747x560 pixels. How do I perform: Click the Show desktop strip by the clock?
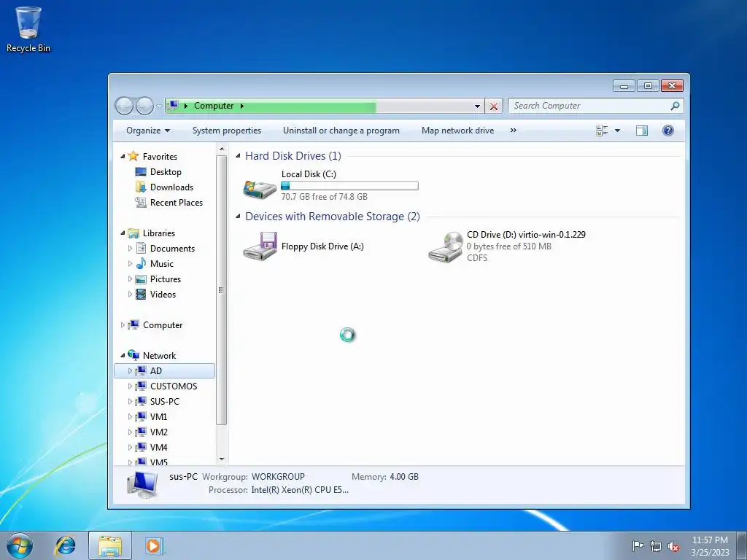click(x=743, y=545)
